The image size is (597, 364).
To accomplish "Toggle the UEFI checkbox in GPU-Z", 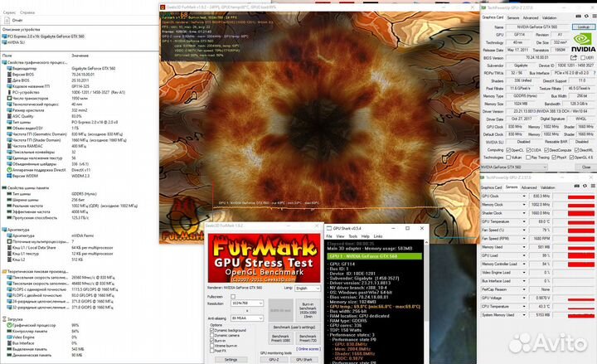I will point(583,57).
